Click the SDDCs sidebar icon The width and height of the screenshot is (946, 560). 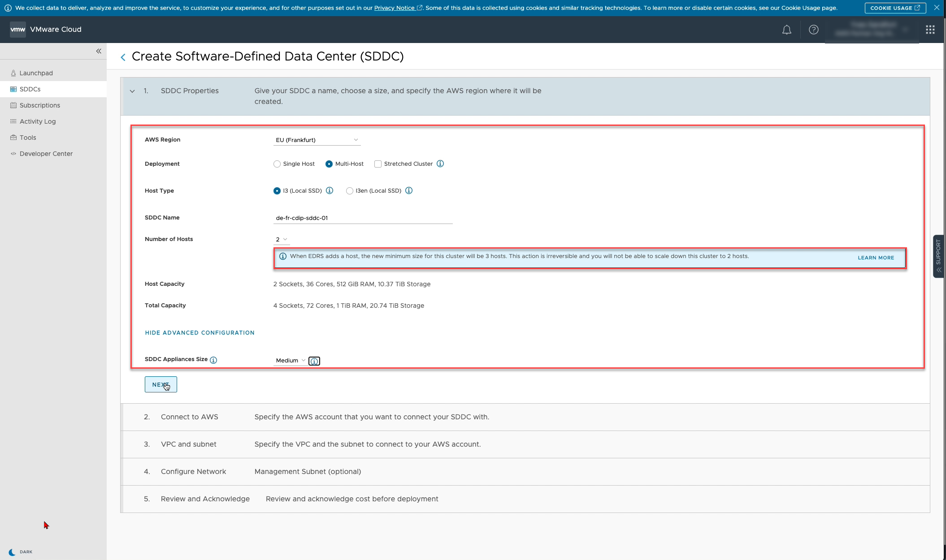[13, 89]
